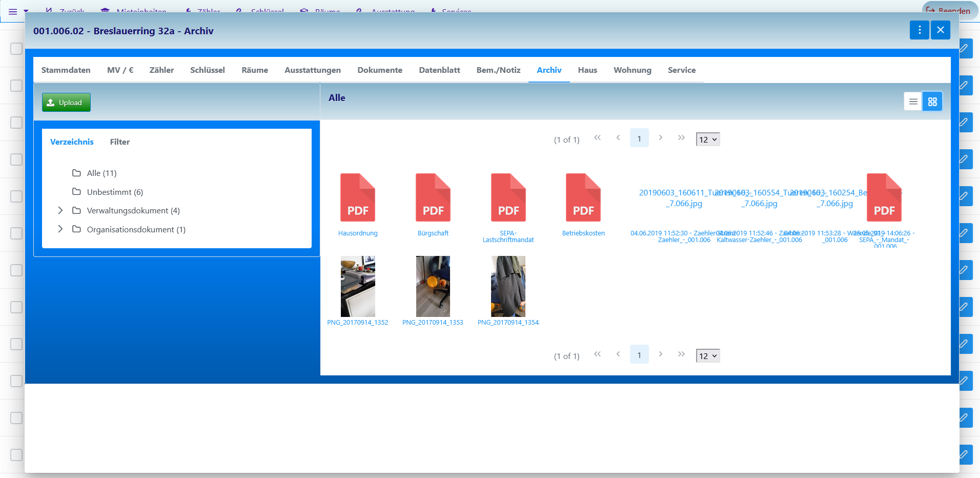The image size is (980, 478).
Task: Click the dropdown arrow beside the hamburger menu
Action: pos(26,11)
